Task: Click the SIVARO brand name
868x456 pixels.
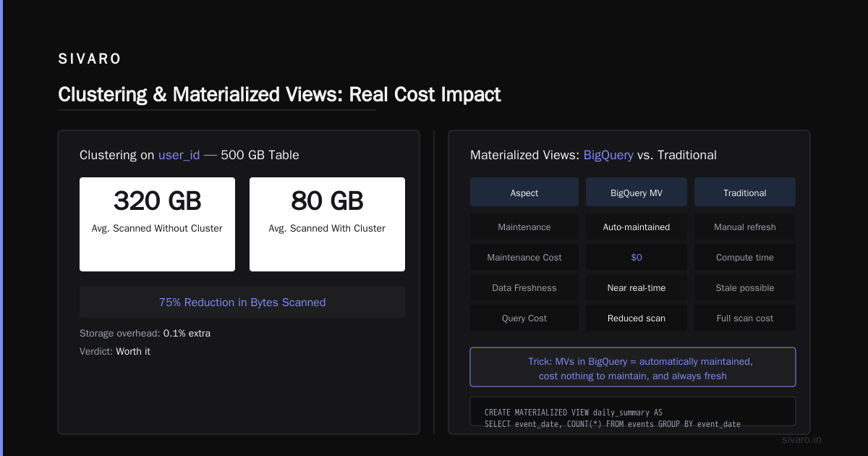Action: click(90, 59)
